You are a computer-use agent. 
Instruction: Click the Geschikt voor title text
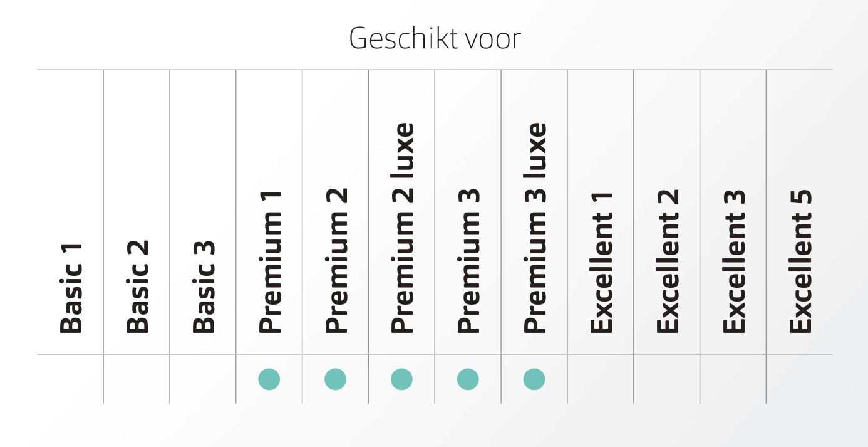pyautogui.click(x=435, y=39)
